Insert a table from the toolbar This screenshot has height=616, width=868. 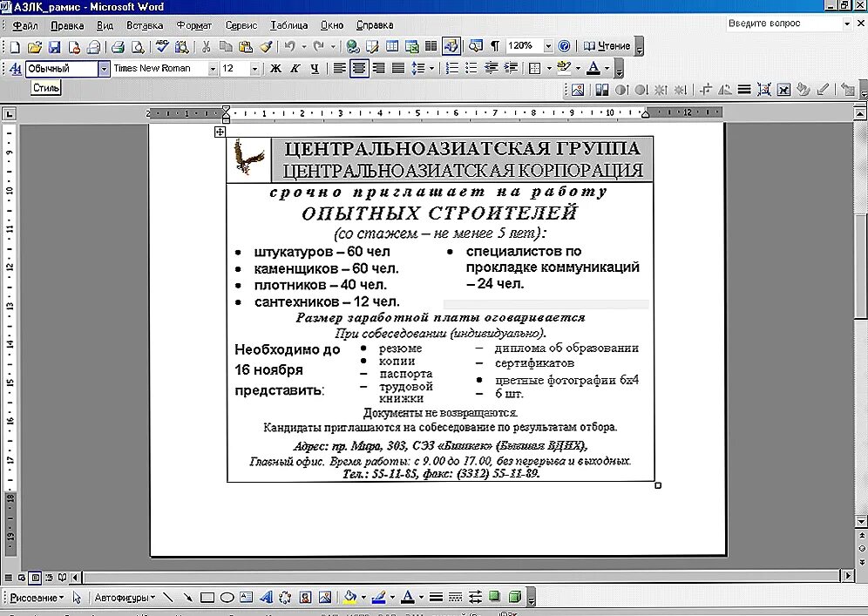coord(392,46)
